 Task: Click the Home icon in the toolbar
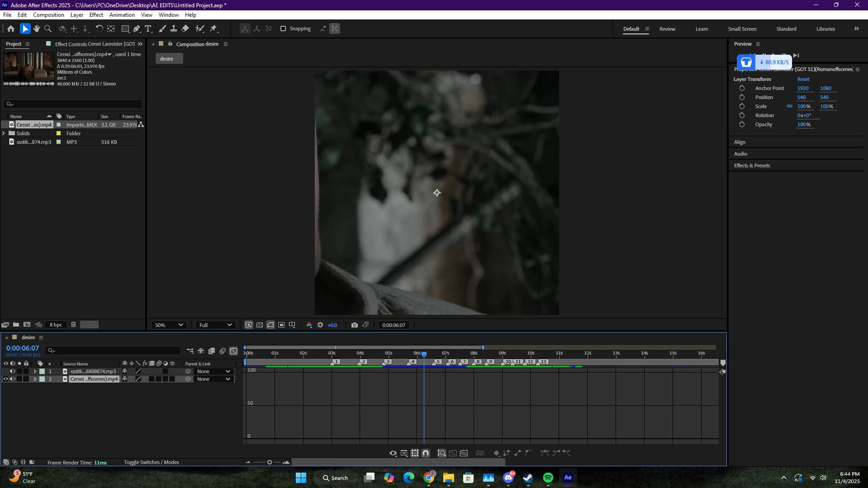tap(11, 28)
